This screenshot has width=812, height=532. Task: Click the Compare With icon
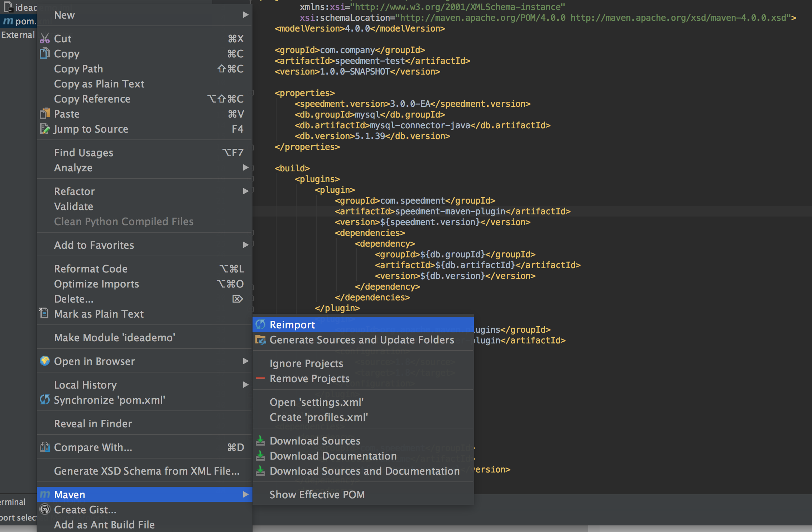click(45, 447)
